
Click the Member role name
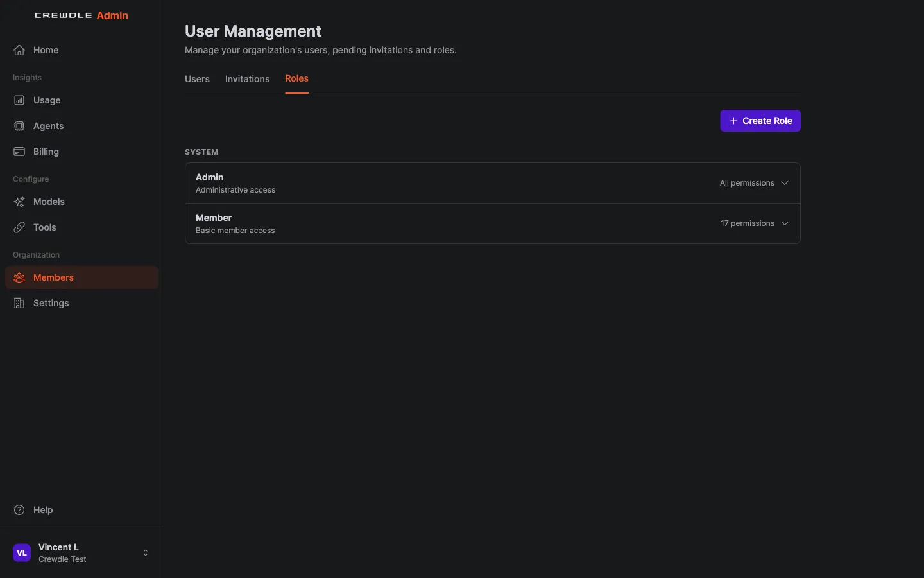(214, 218)
